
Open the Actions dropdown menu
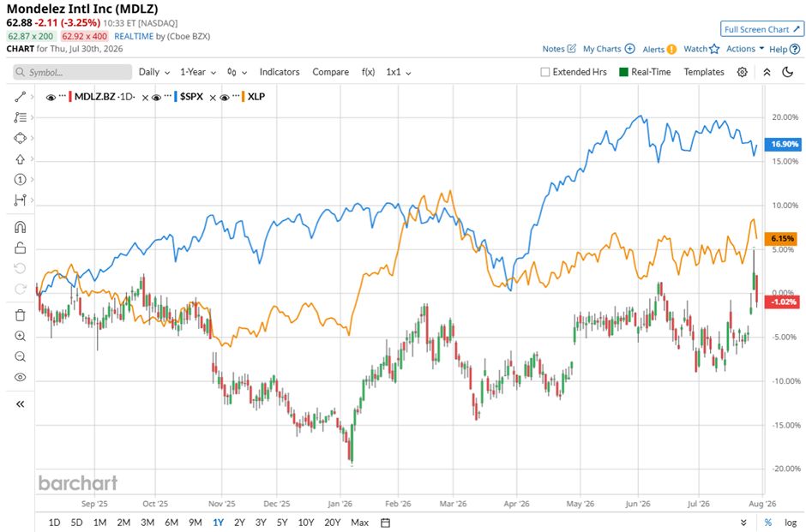745,49
